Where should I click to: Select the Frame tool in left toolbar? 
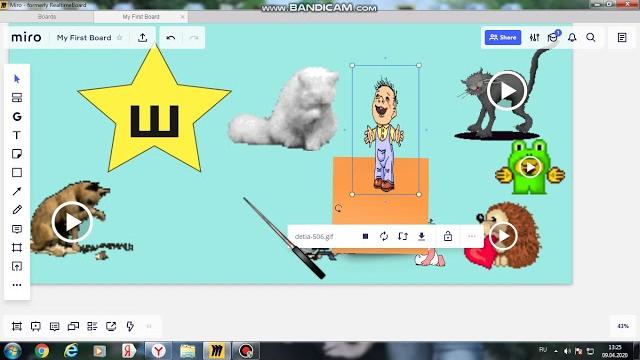pyautogui.click(x=17, y=247)
